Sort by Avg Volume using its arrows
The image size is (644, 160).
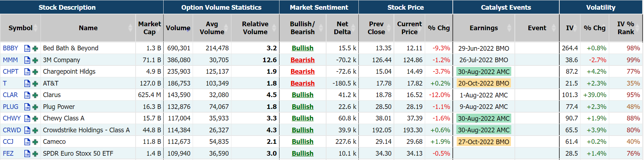[226, 28]
